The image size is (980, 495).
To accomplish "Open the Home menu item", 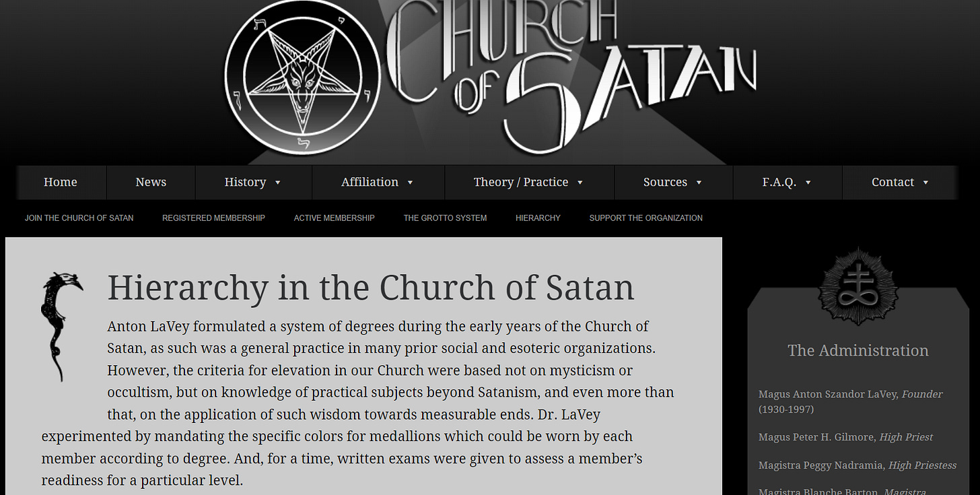I will click(x=61, y=183).
